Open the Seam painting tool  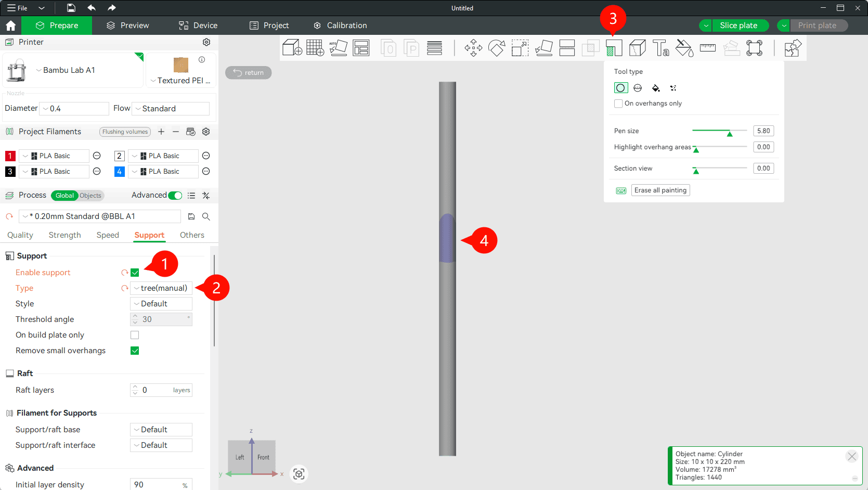pos(637,48)
